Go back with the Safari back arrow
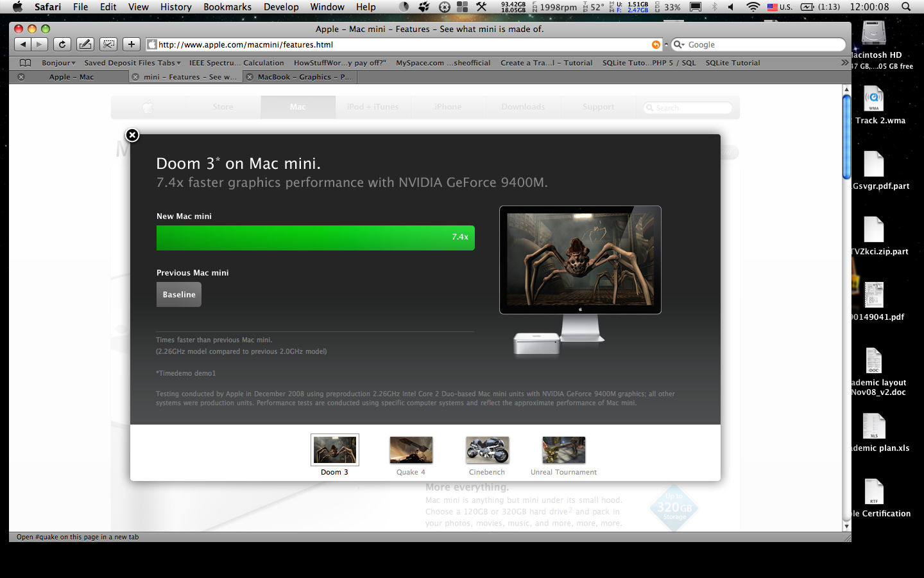The width and height of the screenshot is (924, 578). (23, 44)
